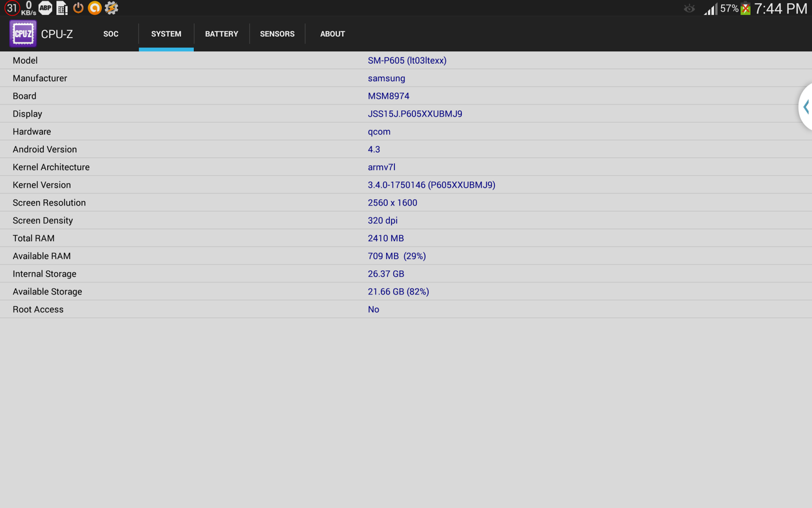Image resolution: width=812 pixels, height=508 pixels.
Task: Tap the architecture value armv7l
Action: pos(382,167)
